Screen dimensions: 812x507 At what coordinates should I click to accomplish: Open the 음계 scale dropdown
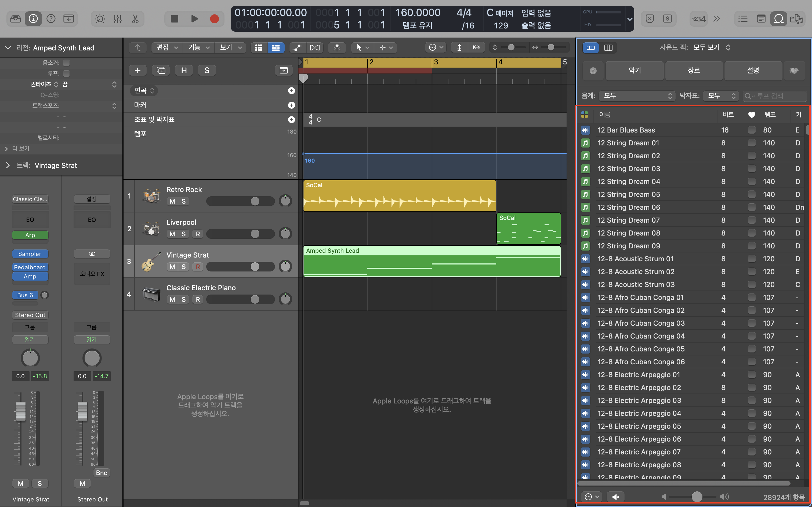(637, 96)
